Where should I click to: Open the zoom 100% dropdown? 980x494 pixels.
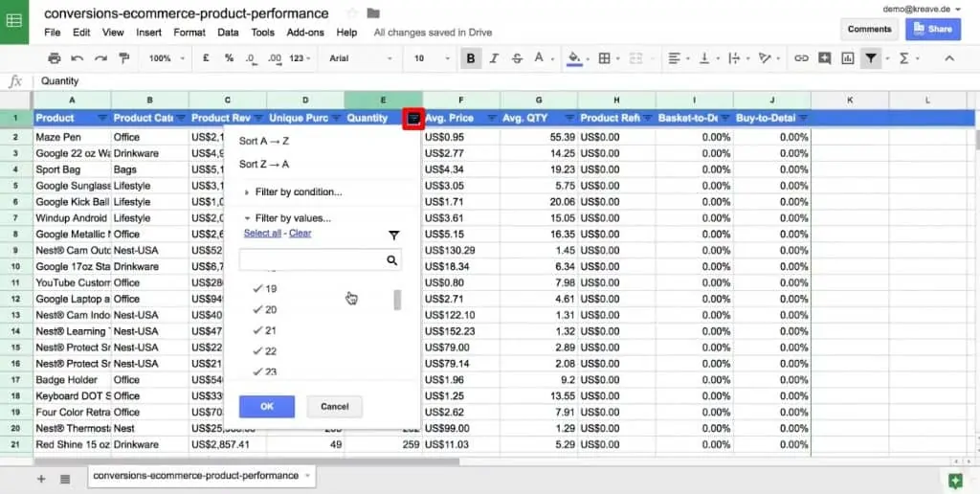point(167,58)
